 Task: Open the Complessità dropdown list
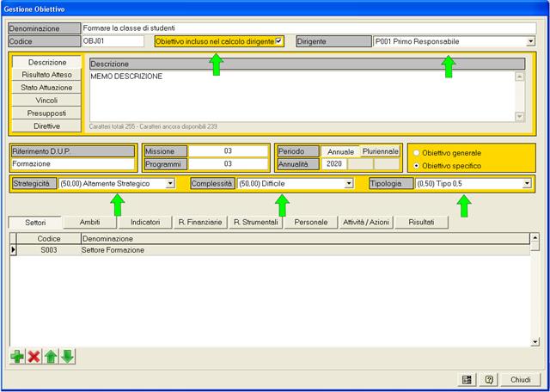(349, 183)
